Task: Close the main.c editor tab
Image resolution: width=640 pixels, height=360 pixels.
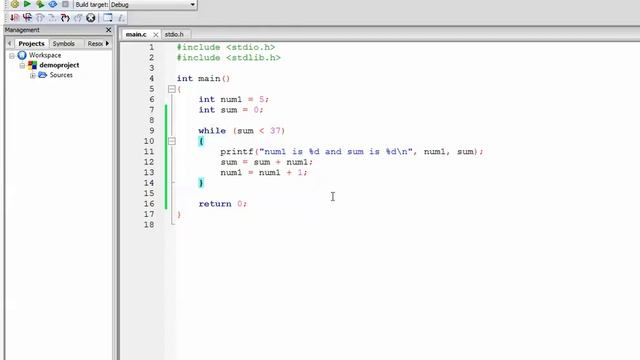Action: (156, 35)
